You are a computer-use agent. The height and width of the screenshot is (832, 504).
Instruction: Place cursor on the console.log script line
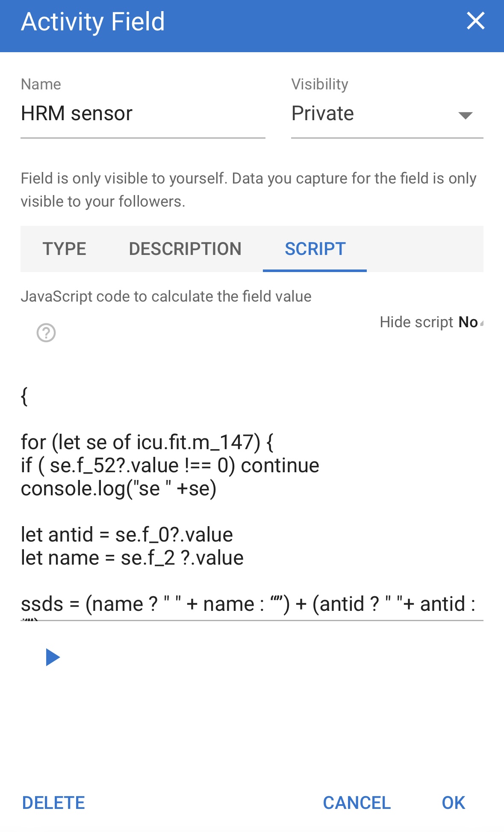[119, 489]
